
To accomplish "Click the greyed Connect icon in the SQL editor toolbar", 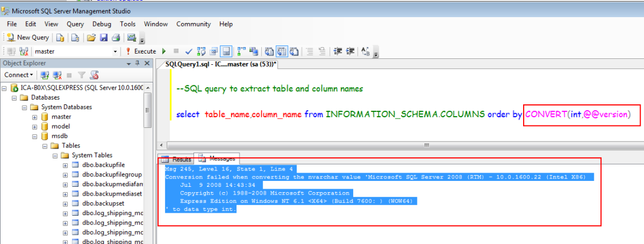I will click(11, 51).
